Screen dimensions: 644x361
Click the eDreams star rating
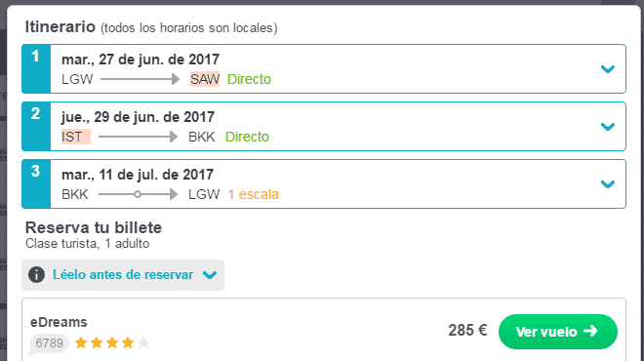(x=112, y=342)
